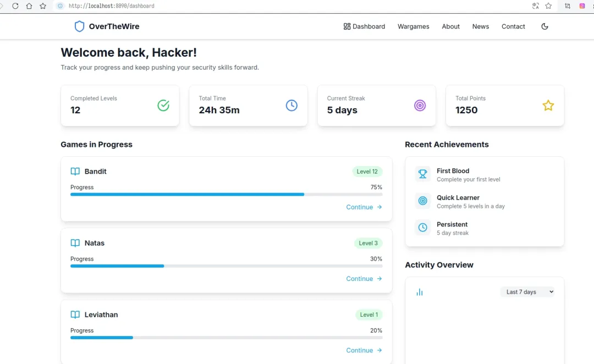Screen dimensions: 594x364
Task: Go to the Wargames menu item
Action: click(x=414, y=26)
